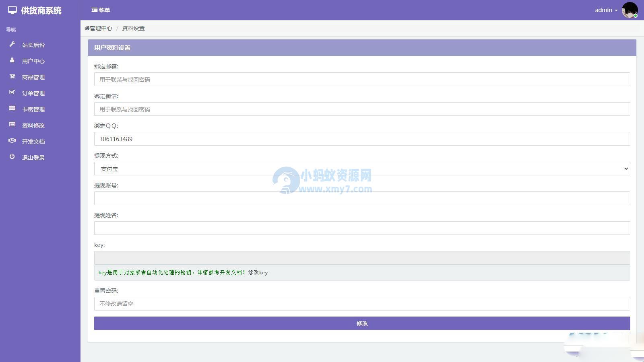Click the wrench icon for 站长后台
The height and width of the screenshot is (362, 644).
pyautogui.click(x=12, y=44)
